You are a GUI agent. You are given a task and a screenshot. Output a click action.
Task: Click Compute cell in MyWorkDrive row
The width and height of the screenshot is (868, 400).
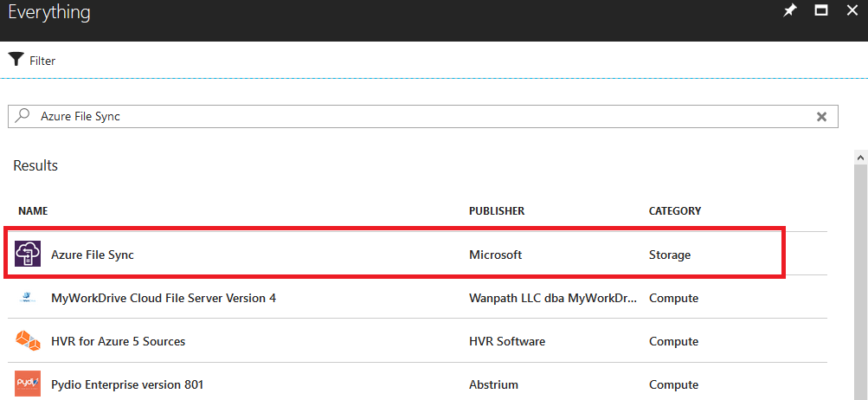click(x=673, y=298)
